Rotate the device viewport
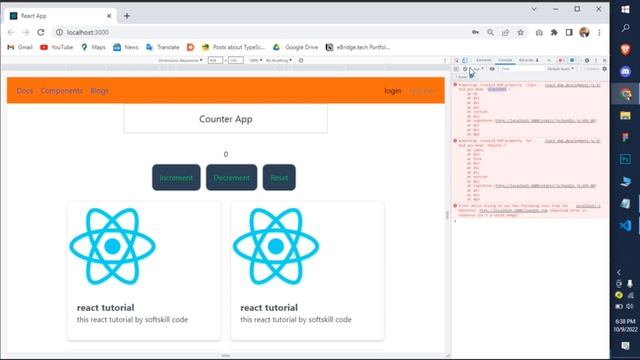This screenshot has width=640, height=360. pyautogui.click(x=301, y=60)
